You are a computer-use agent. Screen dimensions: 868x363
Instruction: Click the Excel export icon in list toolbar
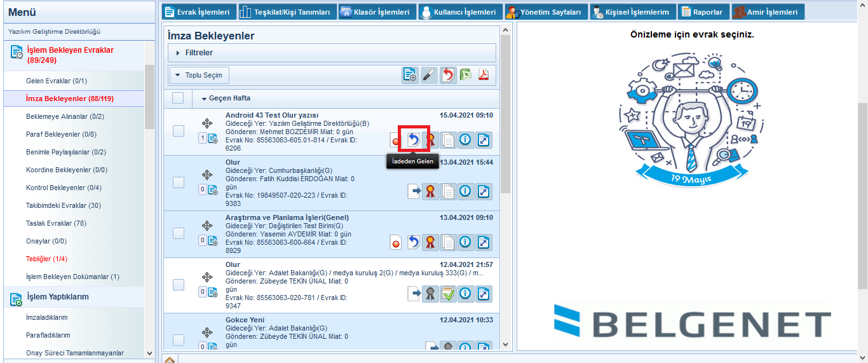coord(466,75)
